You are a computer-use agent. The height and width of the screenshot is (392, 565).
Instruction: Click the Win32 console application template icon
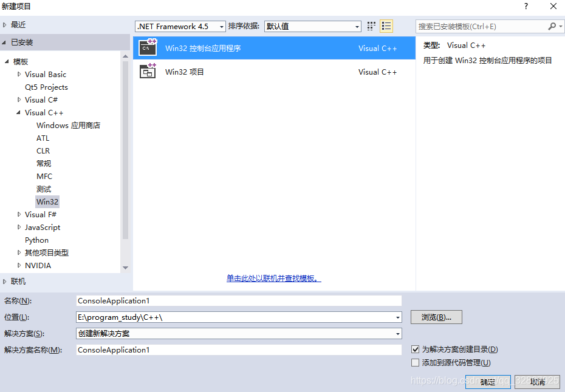coord(148,47)
